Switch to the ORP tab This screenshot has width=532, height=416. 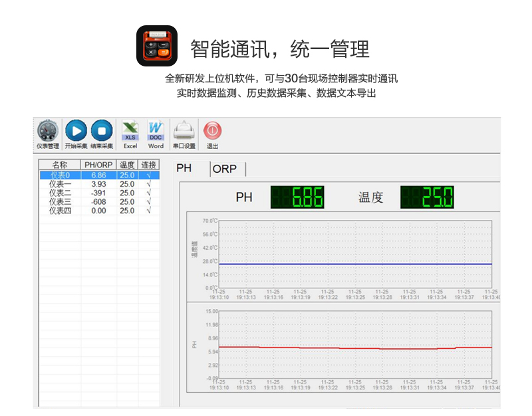tap(225, 169)
